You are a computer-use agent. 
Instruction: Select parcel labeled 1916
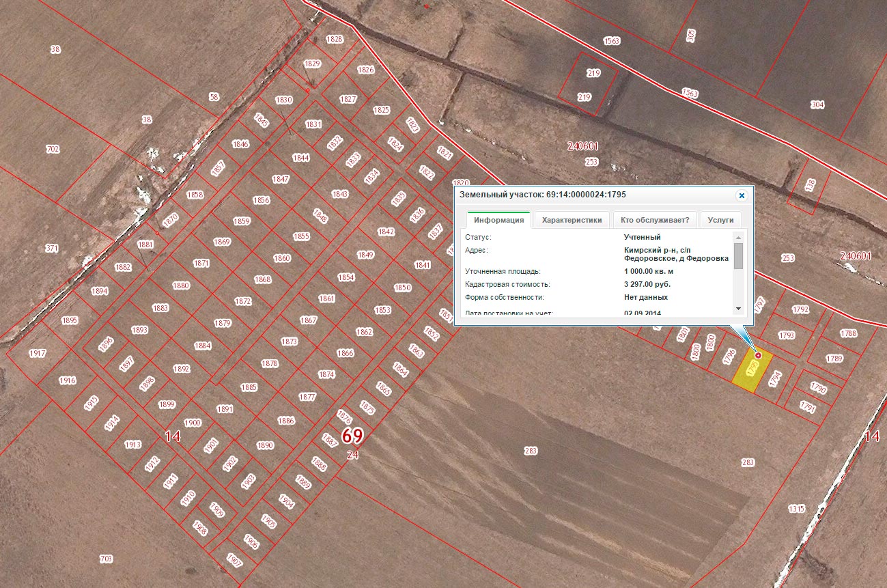pyautogui.click(x=68, y=380)
